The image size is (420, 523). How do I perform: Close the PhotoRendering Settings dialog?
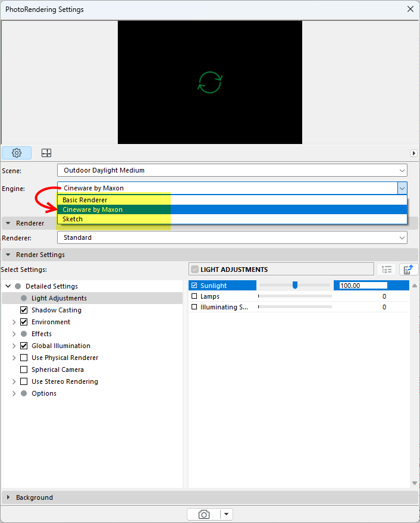(x=410, y=9)
